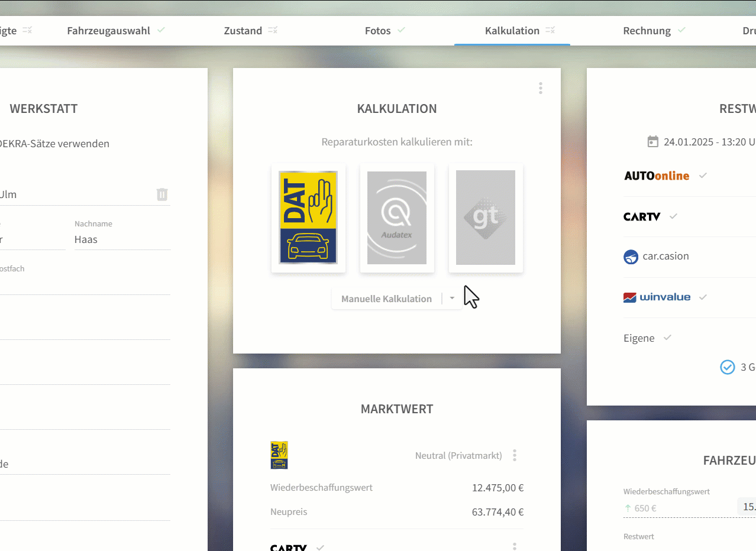Open the CARTV row three-dot menu in Marktwert
This screenshot has height=551, width=756.
[515, 547]
